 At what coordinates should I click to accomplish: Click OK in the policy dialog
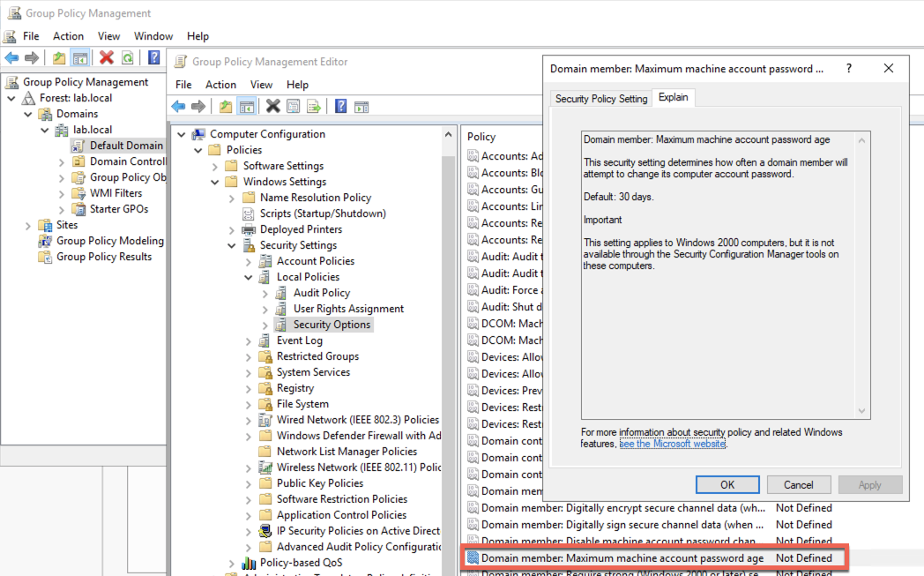pos(727,484)
